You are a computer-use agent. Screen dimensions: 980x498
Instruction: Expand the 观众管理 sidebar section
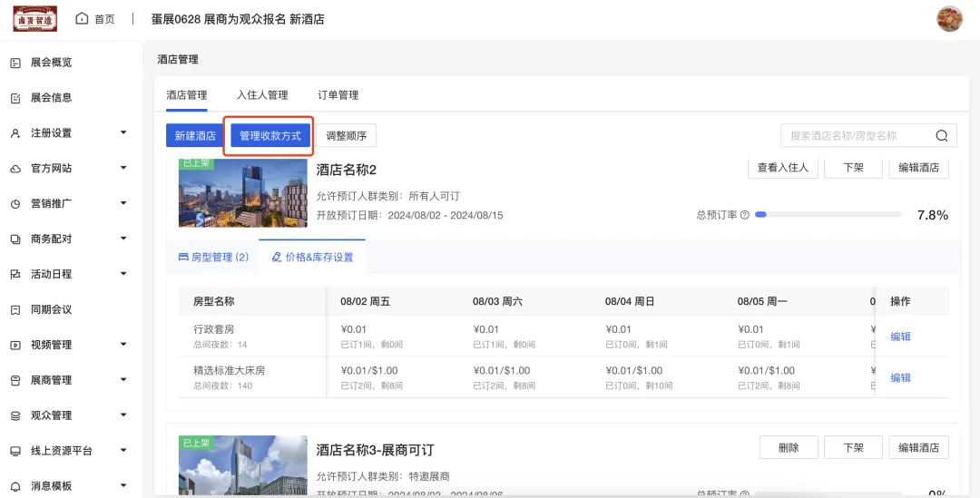[123, 415]
